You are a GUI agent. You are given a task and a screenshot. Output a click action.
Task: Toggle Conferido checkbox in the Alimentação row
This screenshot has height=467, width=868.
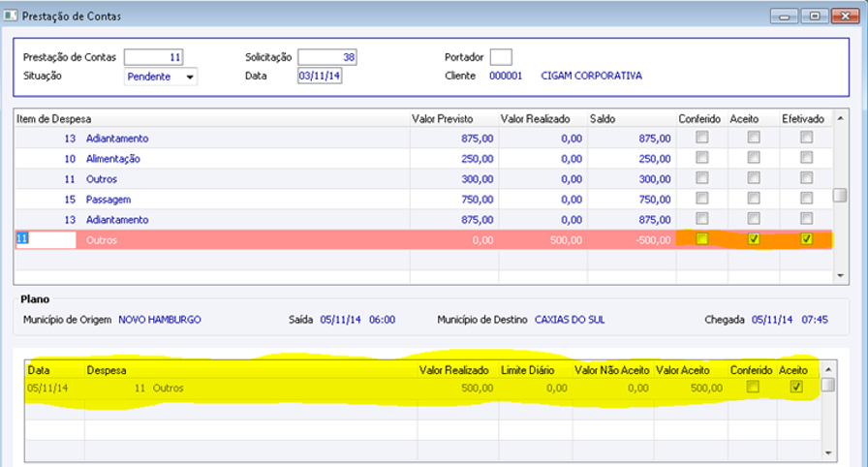[x=702, y=158]
